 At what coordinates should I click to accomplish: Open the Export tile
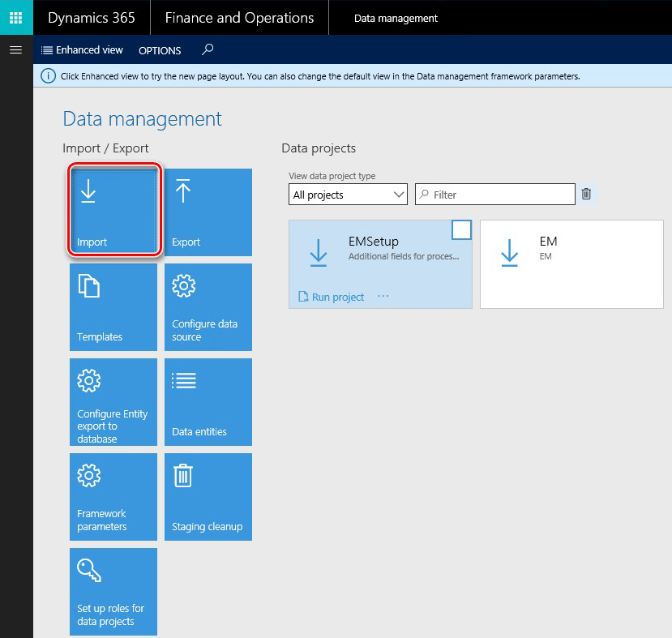coord(208,212)
